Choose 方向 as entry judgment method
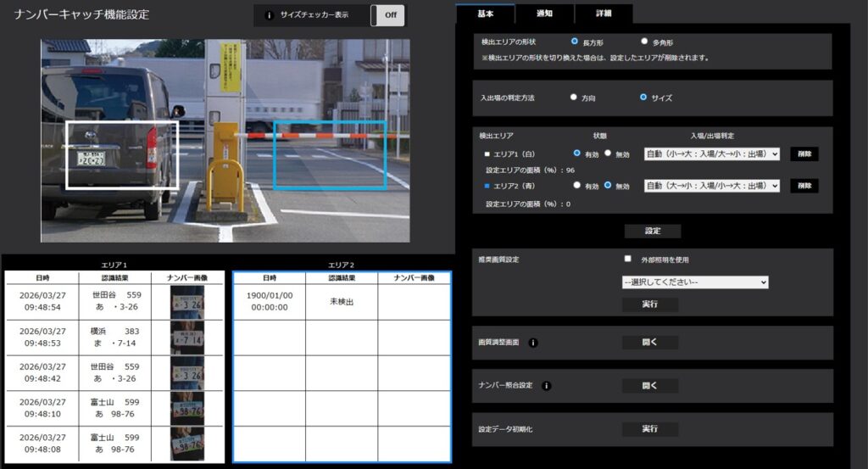868x469 pixels. 574,98
